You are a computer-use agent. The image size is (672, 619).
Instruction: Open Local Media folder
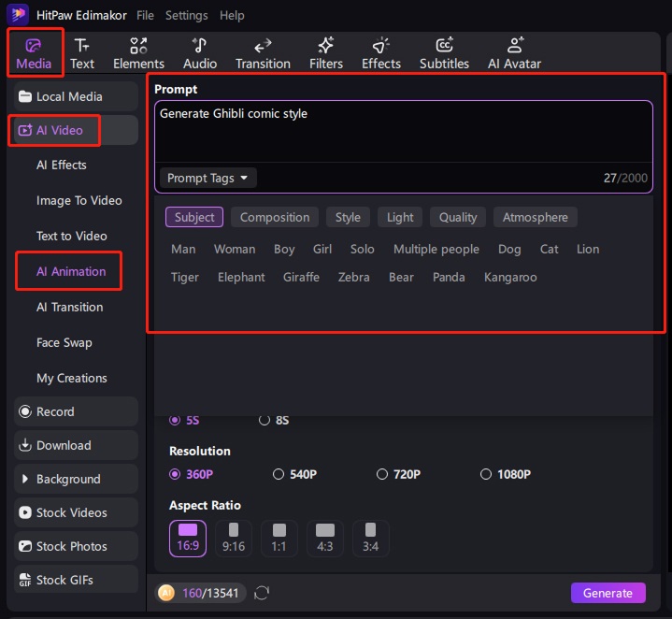pyautogui.click(x=76, y=96)
